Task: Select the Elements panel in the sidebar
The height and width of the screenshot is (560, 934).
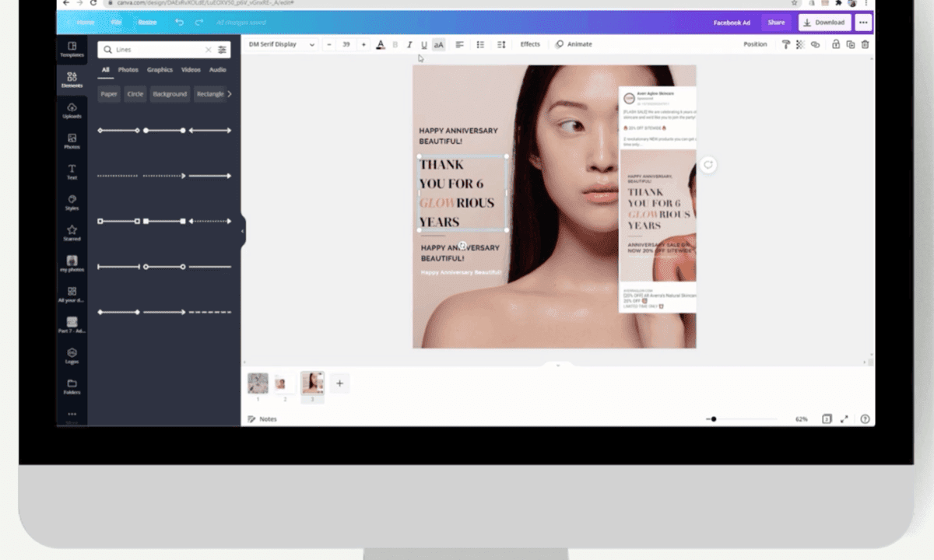Action: 72,78
